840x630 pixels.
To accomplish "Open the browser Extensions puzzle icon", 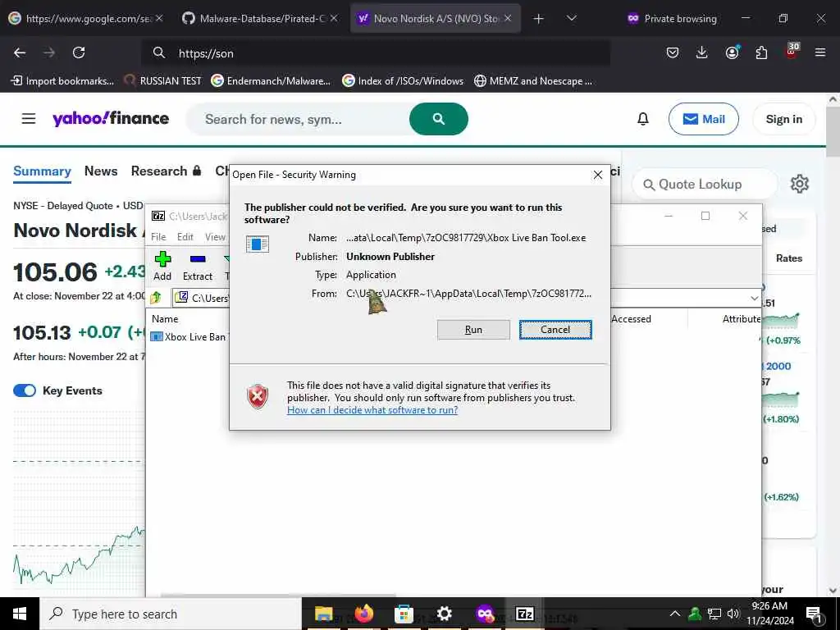I will coord(761,52).
